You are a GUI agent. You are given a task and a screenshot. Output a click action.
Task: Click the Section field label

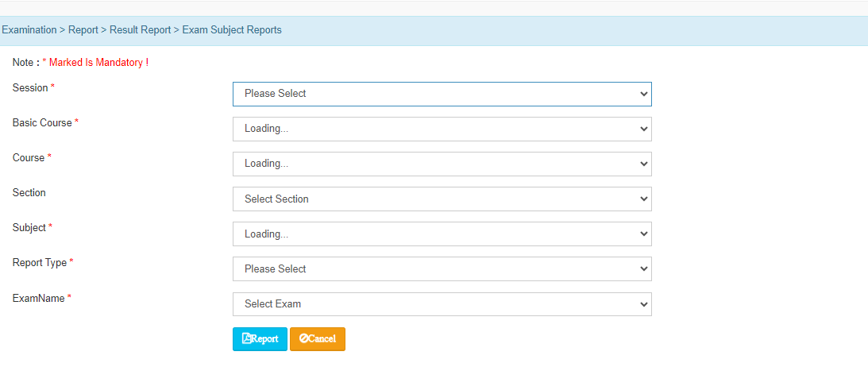coord(29,192)
